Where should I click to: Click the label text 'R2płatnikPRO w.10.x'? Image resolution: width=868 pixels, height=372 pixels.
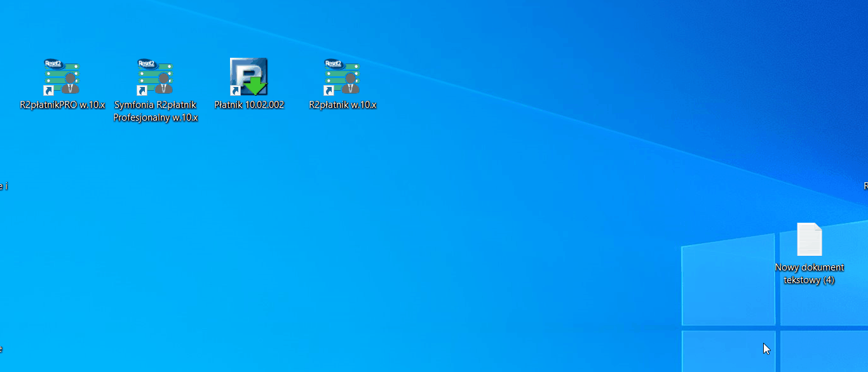click(x=62, y=105)
